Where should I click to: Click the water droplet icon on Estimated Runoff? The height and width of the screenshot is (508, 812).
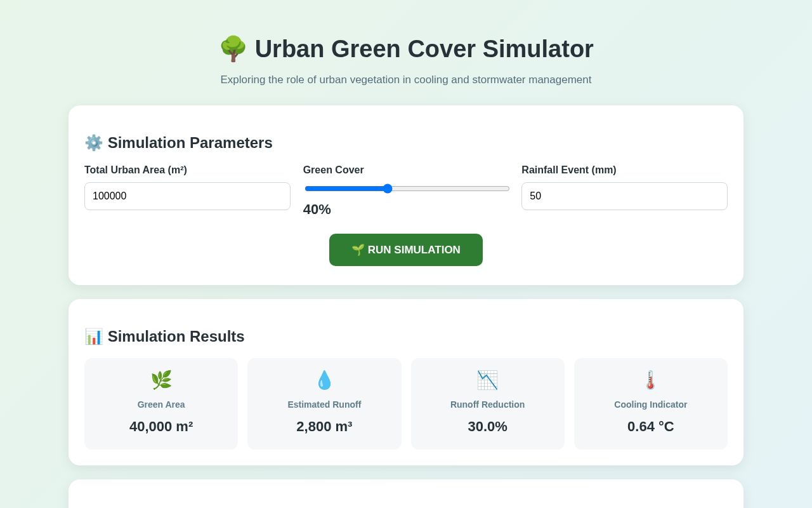point(324,380)
